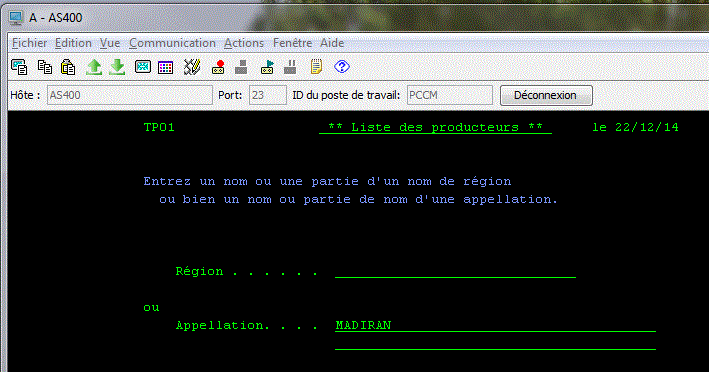Click the grayed pause macro icon
This screenshot has width=709, height=372.
point(290,67)
